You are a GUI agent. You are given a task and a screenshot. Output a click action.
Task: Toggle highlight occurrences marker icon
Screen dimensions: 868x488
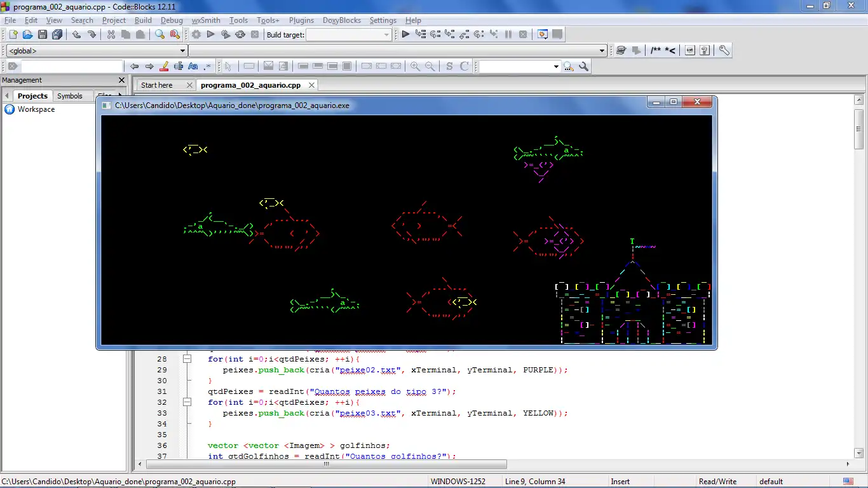click(x=164, y=66)
